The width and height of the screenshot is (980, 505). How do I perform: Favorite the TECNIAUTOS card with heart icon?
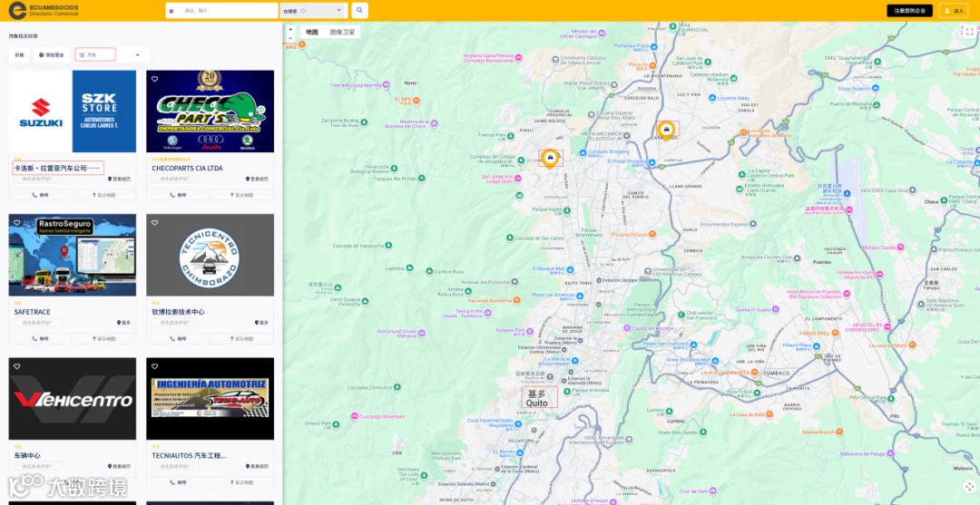coord(154,365)
